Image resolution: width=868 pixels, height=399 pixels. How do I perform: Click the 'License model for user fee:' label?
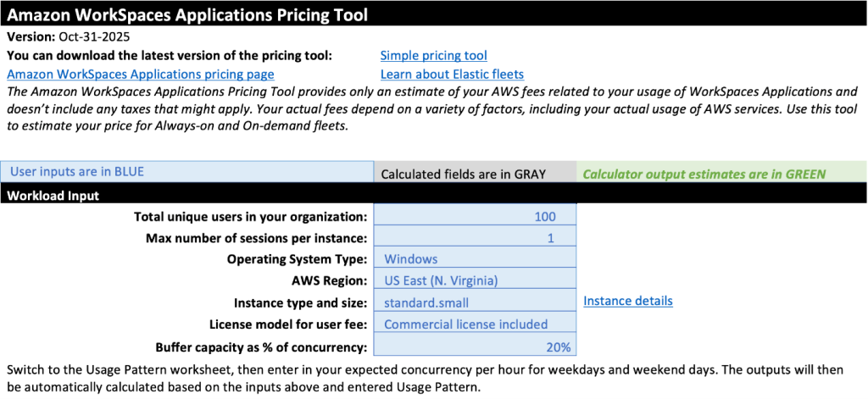[x=288, y=324]
